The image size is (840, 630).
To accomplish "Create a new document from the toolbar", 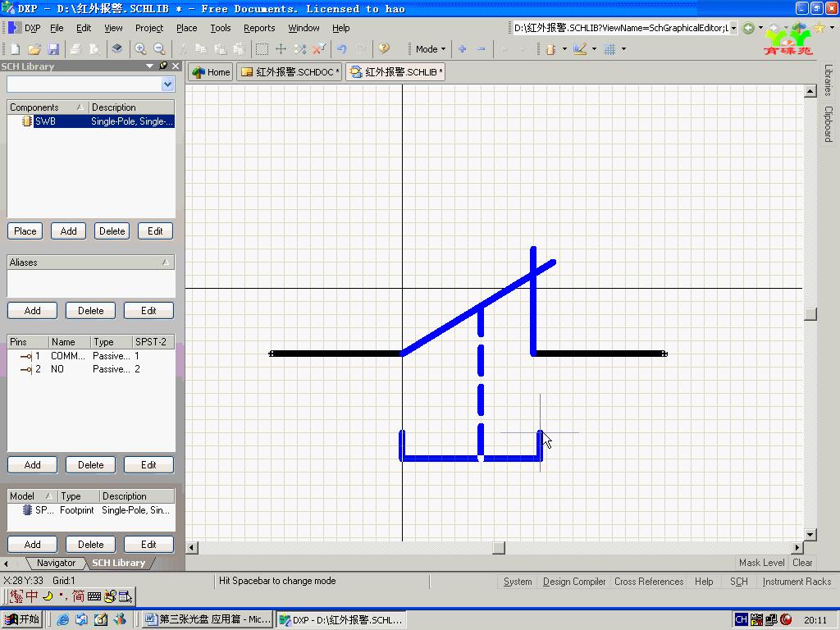I will 15,49.
